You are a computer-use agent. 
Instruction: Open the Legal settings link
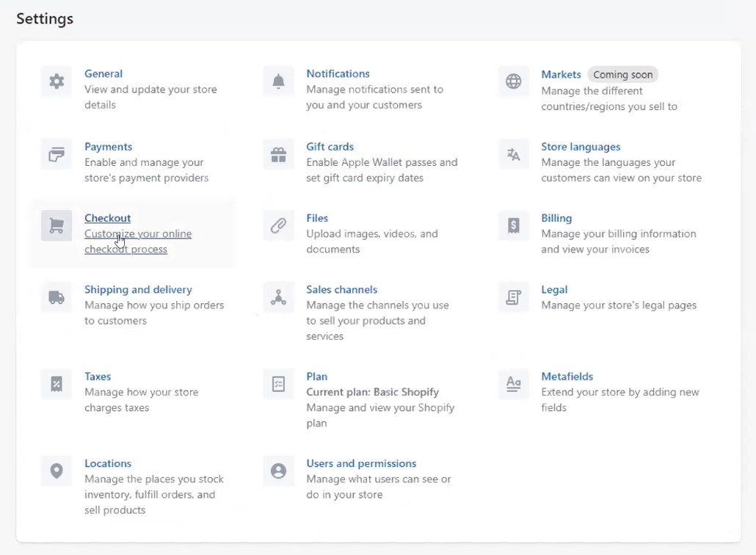(x=554, y=289)
